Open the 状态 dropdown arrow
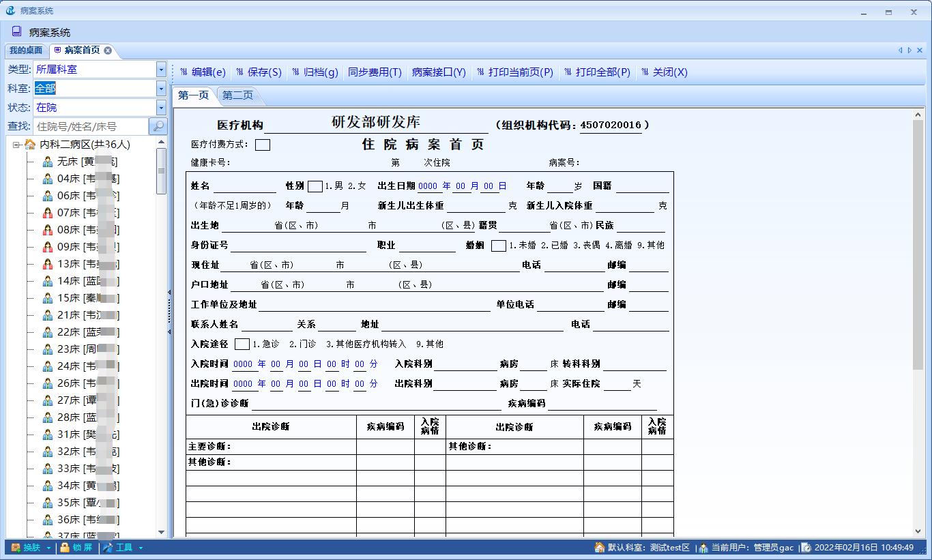The height and width of the screenshot is (560, 932). [x=161, y=107]
